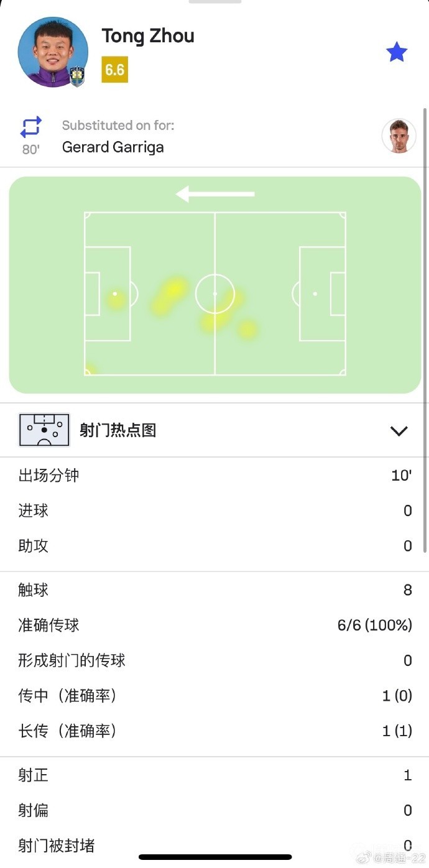Screen dimensions: 429x868
Task: Select the Tong Zhou player name
Action: (x=148, y=36)
